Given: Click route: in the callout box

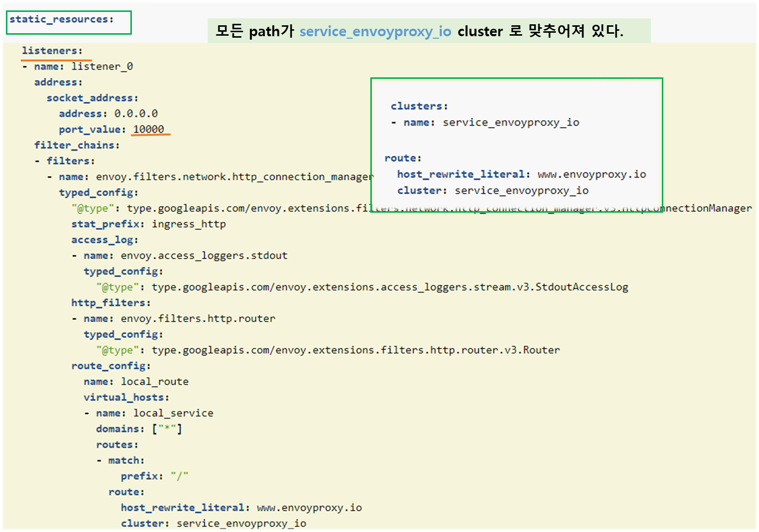Looking at the screenshot, I should click(403, 158).
